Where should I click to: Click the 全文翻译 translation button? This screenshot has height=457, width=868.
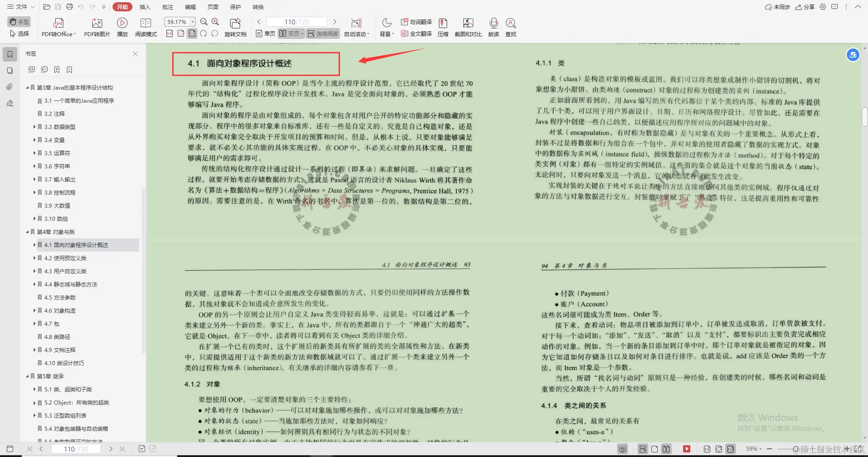415,33
